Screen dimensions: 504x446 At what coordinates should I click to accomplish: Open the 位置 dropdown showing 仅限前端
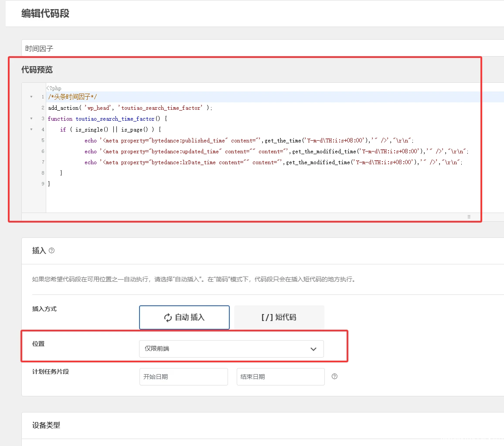(231, 349)
